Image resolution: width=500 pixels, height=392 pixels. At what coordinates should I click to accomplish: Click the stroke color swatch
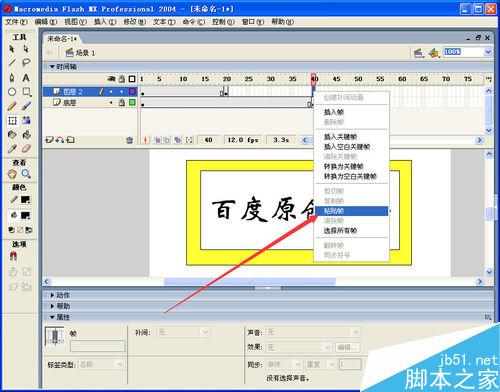tap(25, 200)
